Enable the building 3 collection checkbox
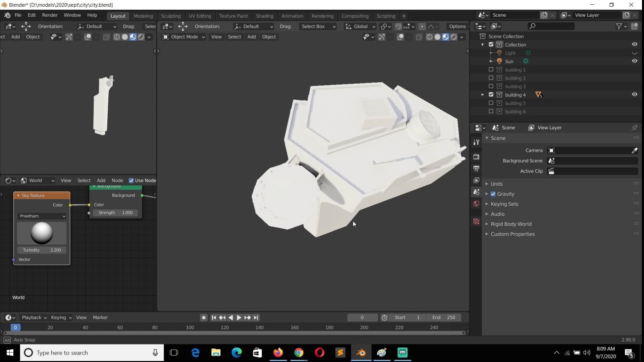Image resolution: width=644 pixels, height=362 pixels. click(x=491, y=86)
